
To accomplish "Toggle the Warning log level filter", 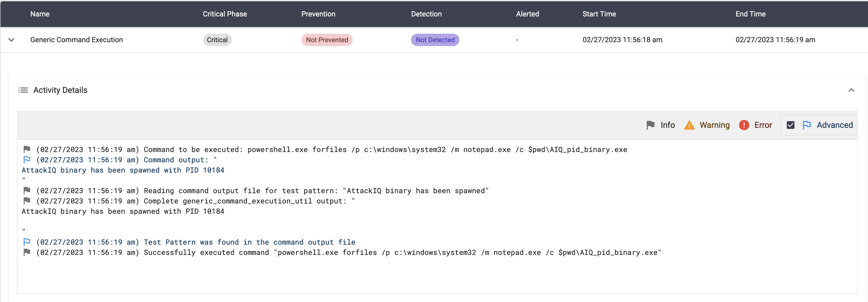I will click(x=714, y=125).
